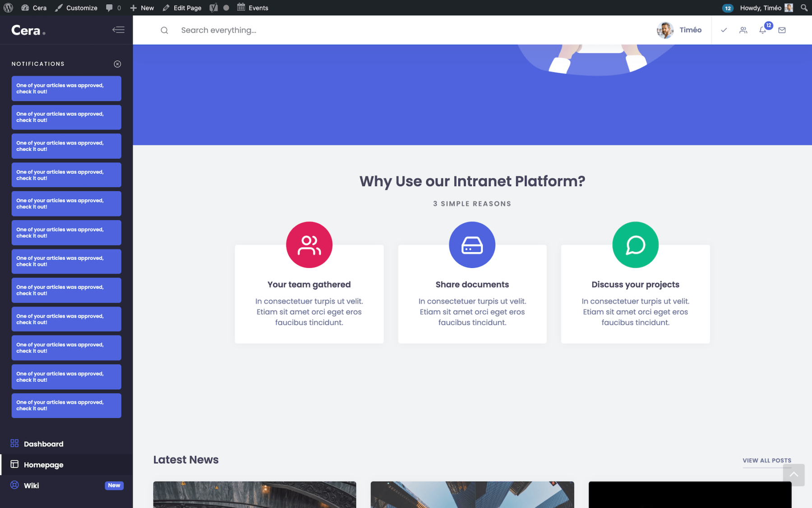This screenshot has width=812, height=508.
Task: Open the search magnifier icon
Action: (164, 30)
